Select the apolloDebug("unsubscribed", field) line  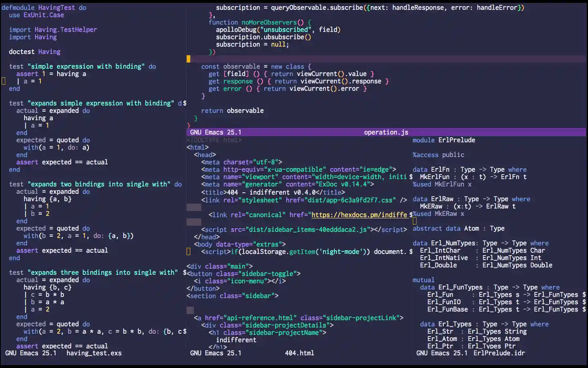(x=278, y=29)
